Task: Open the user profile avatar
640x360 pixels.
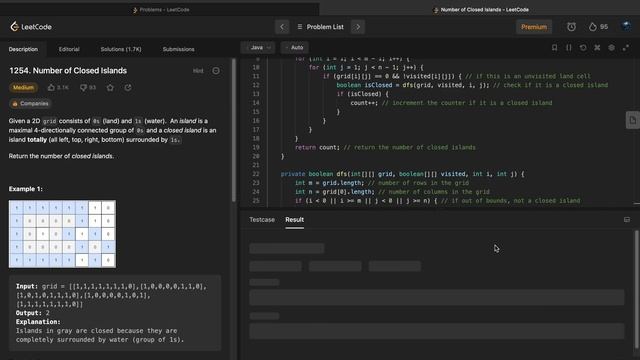Action: pyautogui.click(x=626, y=27)
